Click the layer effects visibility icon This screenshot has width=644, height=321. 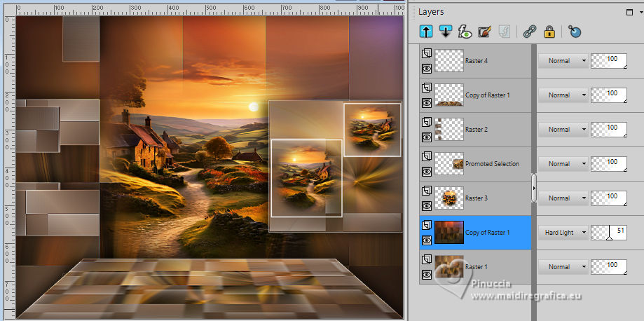[465, 32]
